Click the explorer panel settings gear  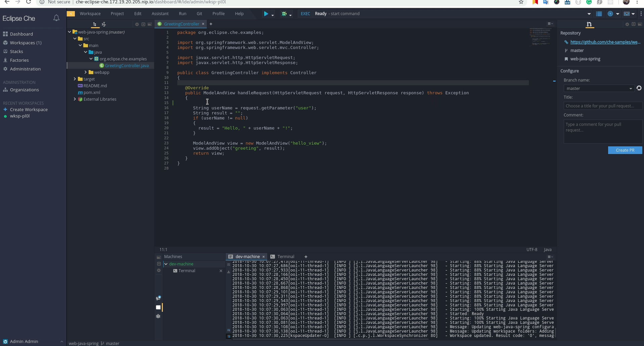(x=137, y=24)
